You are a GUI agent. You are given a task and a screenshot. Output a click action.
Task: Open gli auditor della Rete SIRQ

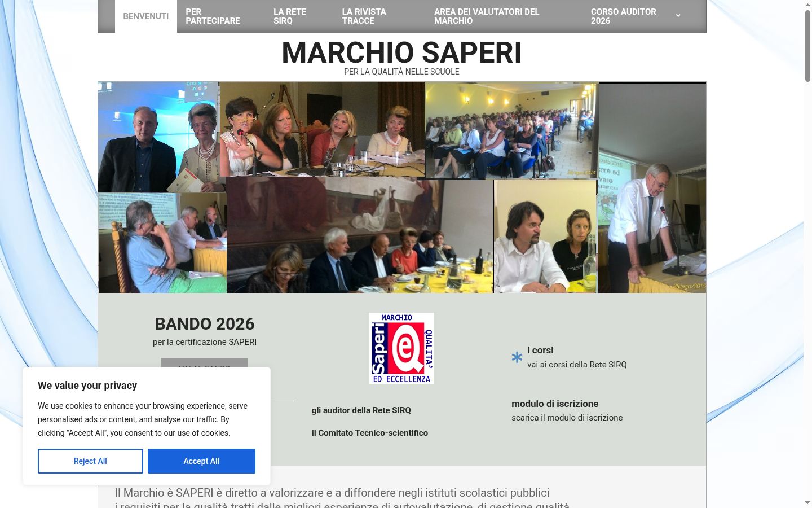pyautogui.click(x=361, y=410)
